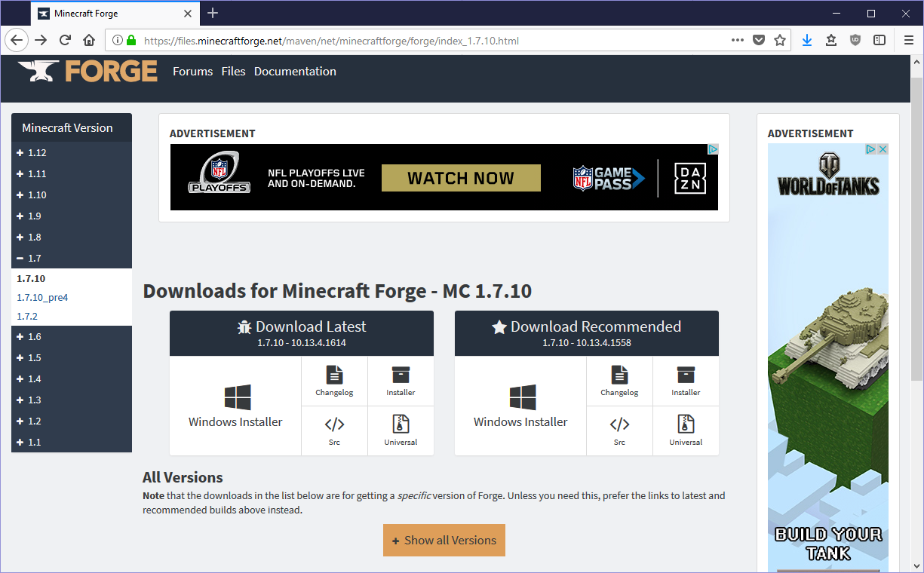
Task: Go forward to the next page
Action: tap(41, 40)
